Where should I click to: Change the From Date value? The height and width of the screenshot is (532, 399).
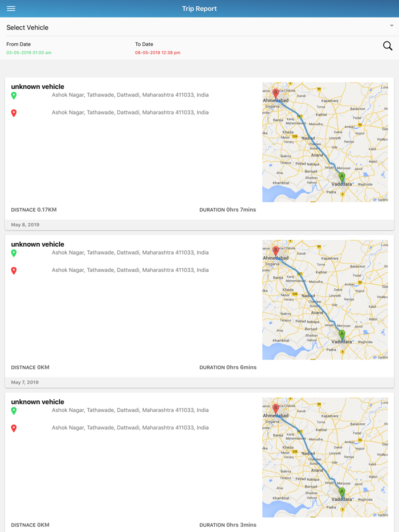click(29, 52)
